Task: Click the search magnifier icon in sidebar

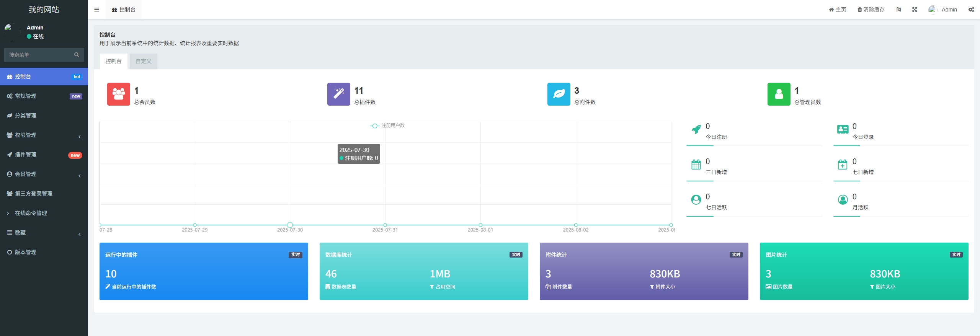Action: (x=77, y=55)
